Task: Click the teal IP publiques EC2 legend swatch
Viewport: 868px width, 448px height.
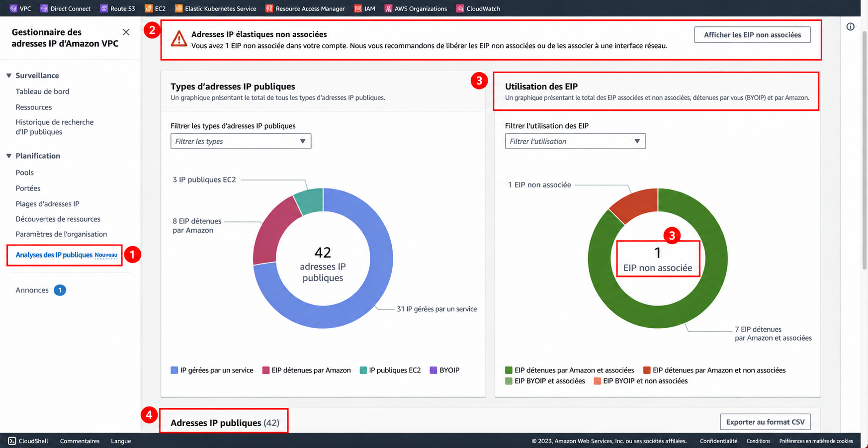Action: tap(363, 370)
